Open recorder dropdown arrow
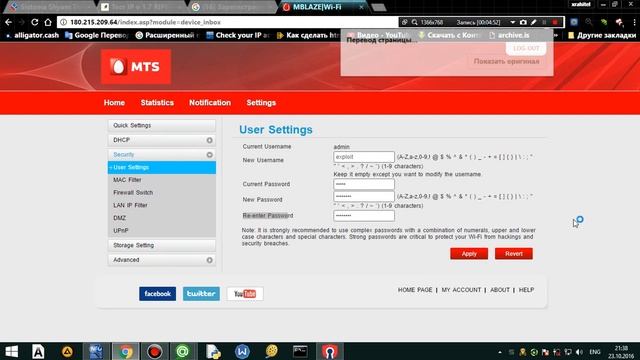640x360 pixels. click(513, 22)
